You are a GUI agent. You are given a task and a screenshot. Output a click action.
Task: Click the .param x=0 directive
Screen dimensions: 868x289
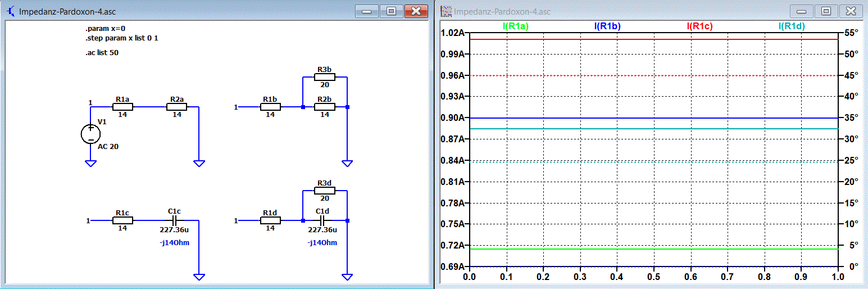tap(104, 28)
